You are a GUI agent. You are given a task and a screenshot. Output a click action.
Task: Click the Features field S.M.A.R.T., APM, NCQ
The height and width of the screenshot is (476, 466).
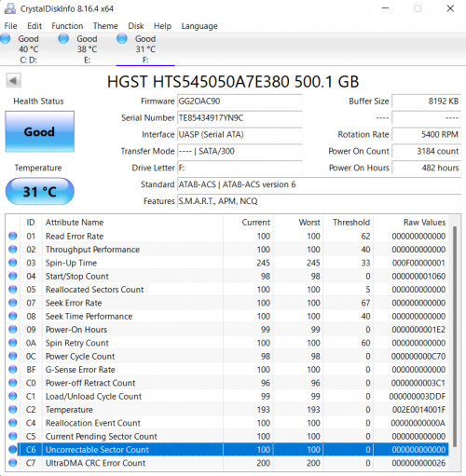(x=319, y=201)
